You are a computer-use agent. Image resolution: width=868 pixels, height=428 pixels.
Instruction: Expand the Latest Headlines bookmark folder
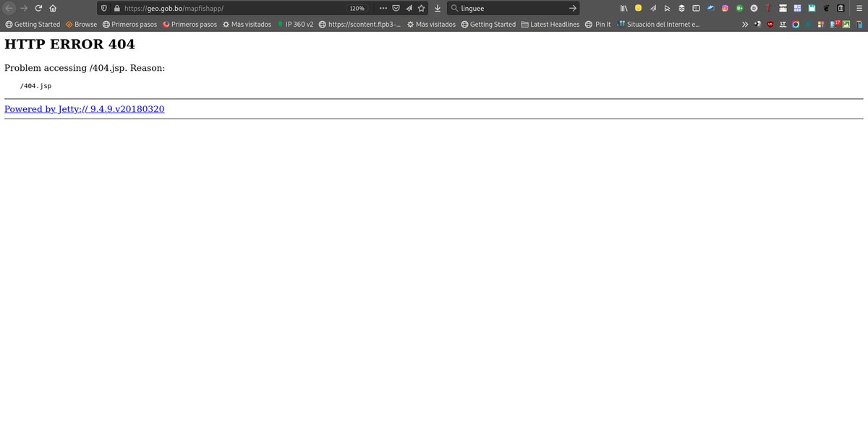coord(550,24)
